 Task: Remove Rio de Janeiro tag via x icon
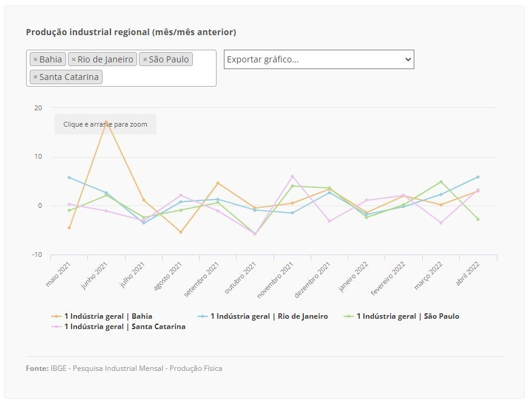(73, 59)
